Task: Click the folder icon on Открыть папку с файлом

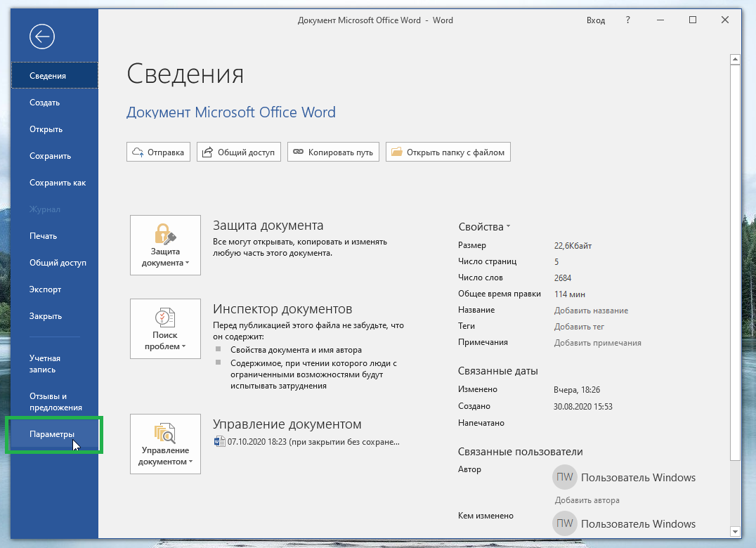Action: [397, 152]
